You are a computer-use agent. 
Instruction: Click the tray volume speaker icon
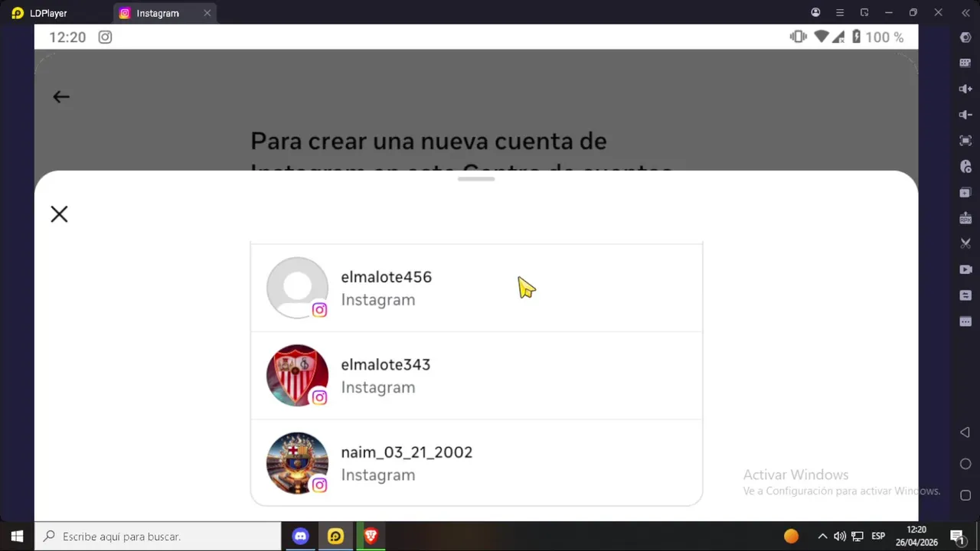click(840, 536)
